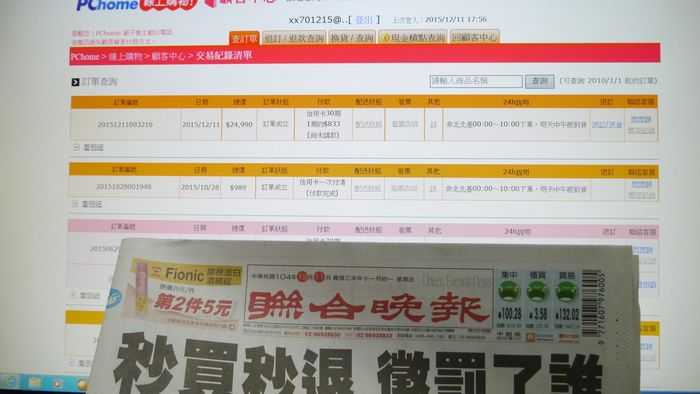Image resolution: width=700 pixels, height=394 pixels.
Task: Click the coin icon on the 現金積點查詢 tab
Action: 385,38
